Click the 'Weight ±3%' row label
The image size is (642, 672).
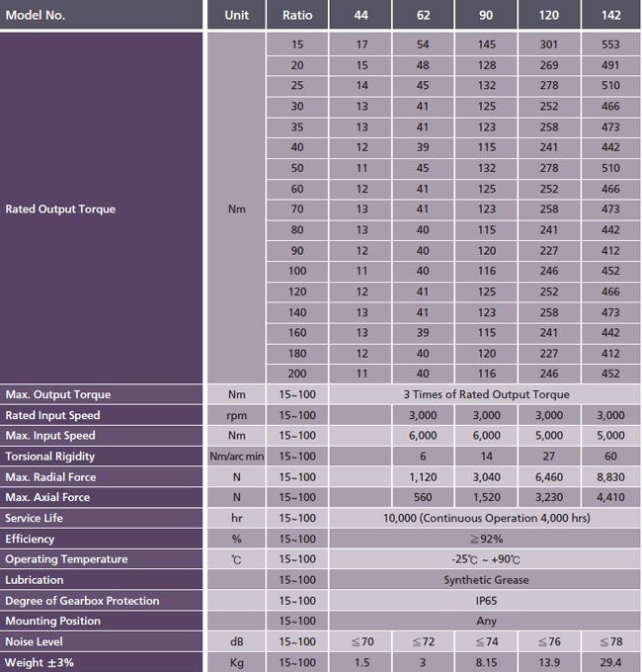(101, 662)
